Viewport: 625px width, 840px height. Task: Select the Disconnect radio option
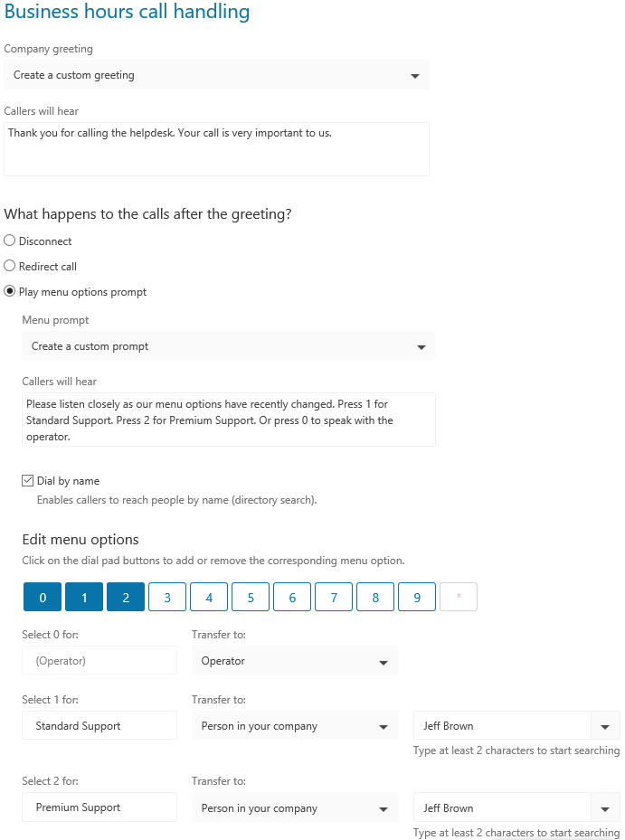coord(10,241)
